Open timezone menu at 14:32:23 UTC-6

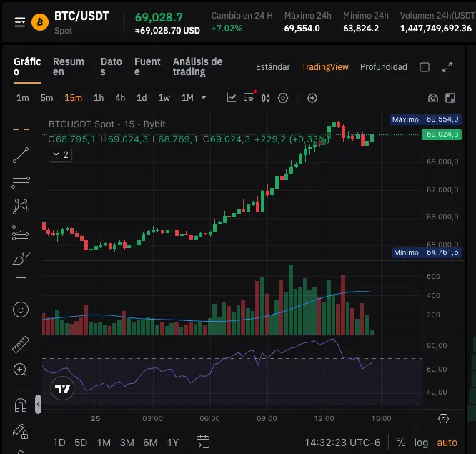(x=342, y=443)
